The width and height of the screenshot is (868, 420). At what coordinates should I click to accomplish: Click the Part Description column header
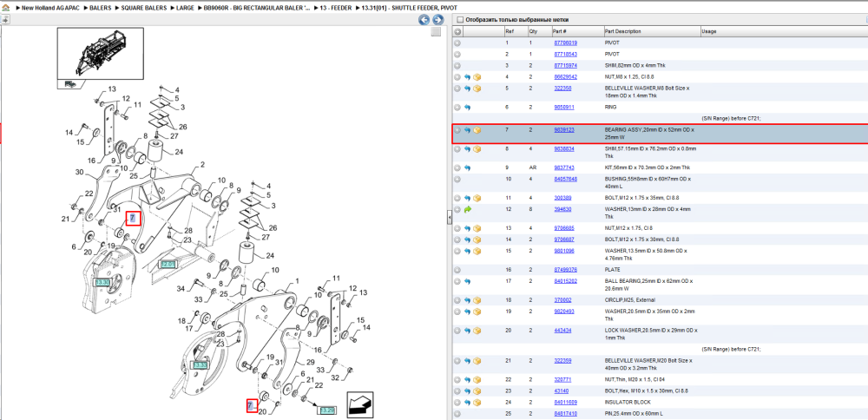622,31
